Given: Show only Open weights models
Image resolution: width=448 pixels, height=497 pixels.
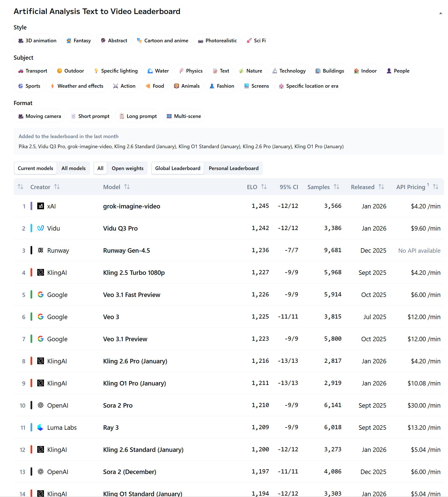Looking at the screenshot, I should pos(127,168).
